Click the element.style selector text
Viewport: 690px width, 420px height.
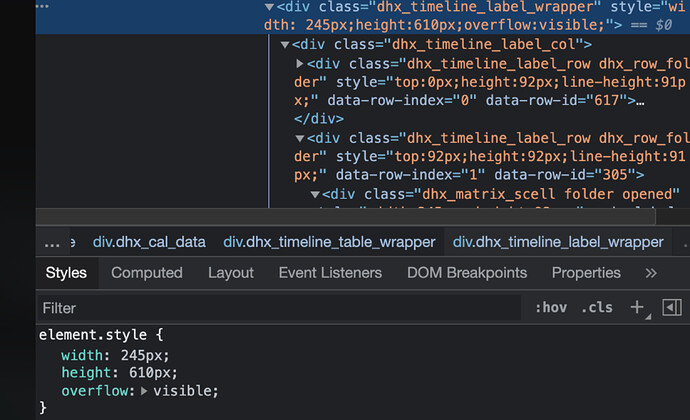pyautogui.click(x=92, y=335)
